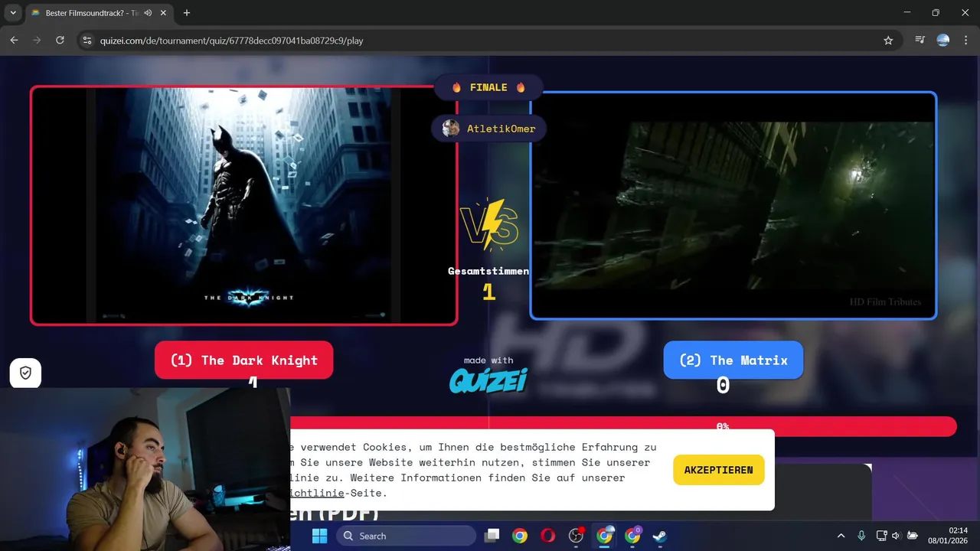Open the Chrome profile avatar

943,41
